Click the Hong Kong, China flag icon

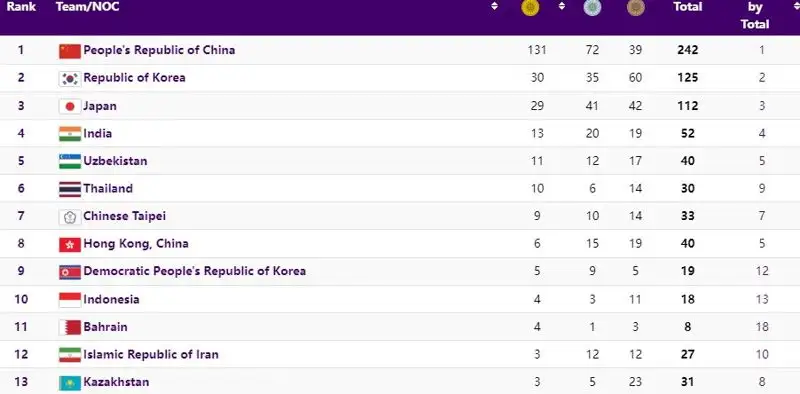[x=70, y=244]
